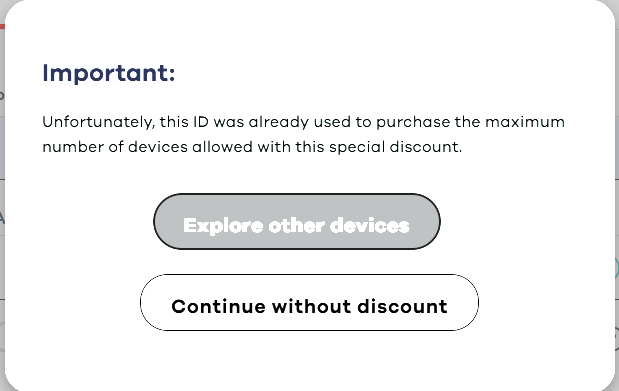Click the 'special discount' phrase in the message
The width and height of the screenshot is (619, 391).
[x=395, y=147]
